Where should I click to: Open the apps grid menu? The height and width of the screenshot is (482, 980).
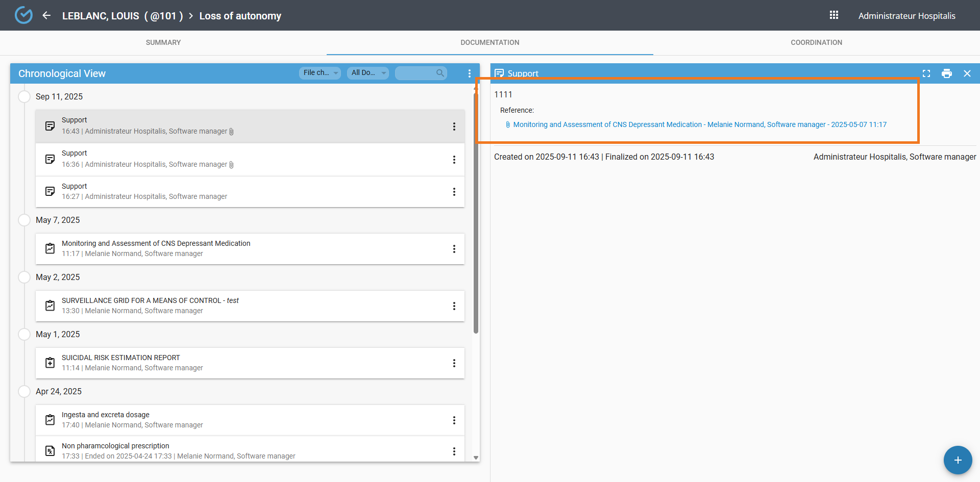pyautogui.click(x=834, y=15)
